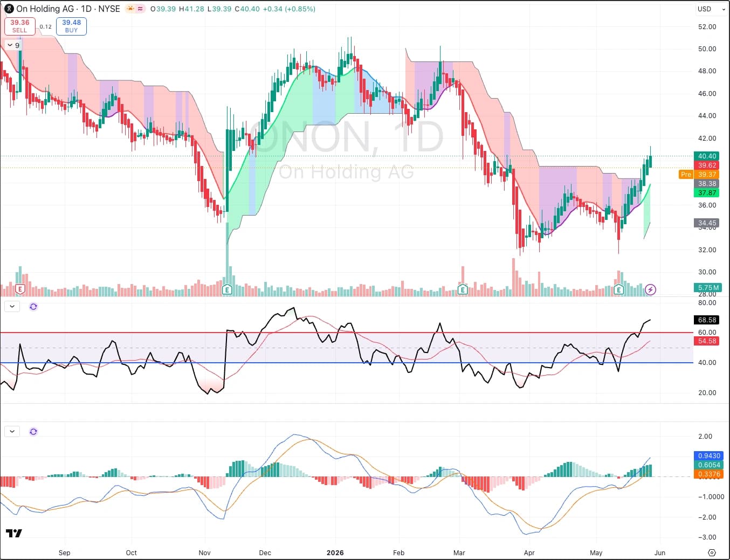The image size is (730, 560).
Task: Click the change value +0.34 (+0.85%)
Action: [x=289, y=9]
